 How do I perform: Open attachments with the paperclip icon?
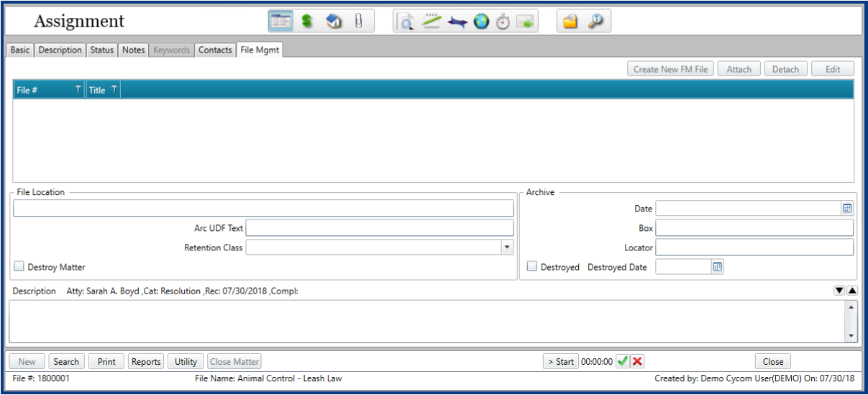358,22
